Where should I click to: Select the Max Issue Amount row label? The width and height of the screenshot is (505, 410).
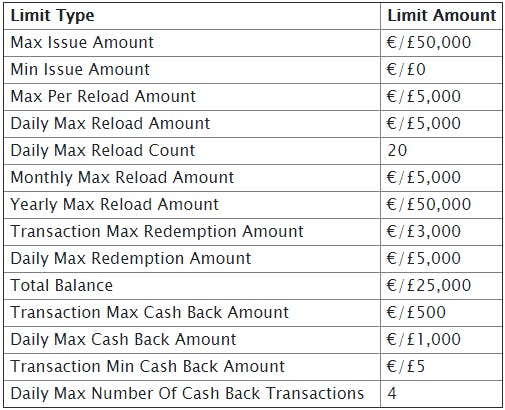tap(82, 42)
